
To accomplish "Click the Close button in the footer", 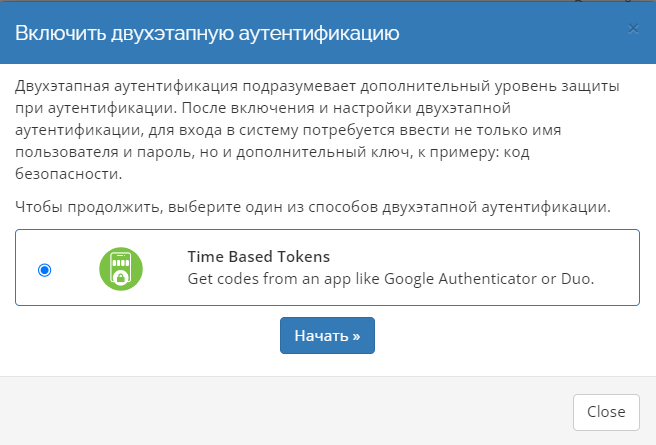I will coord(606,411).
